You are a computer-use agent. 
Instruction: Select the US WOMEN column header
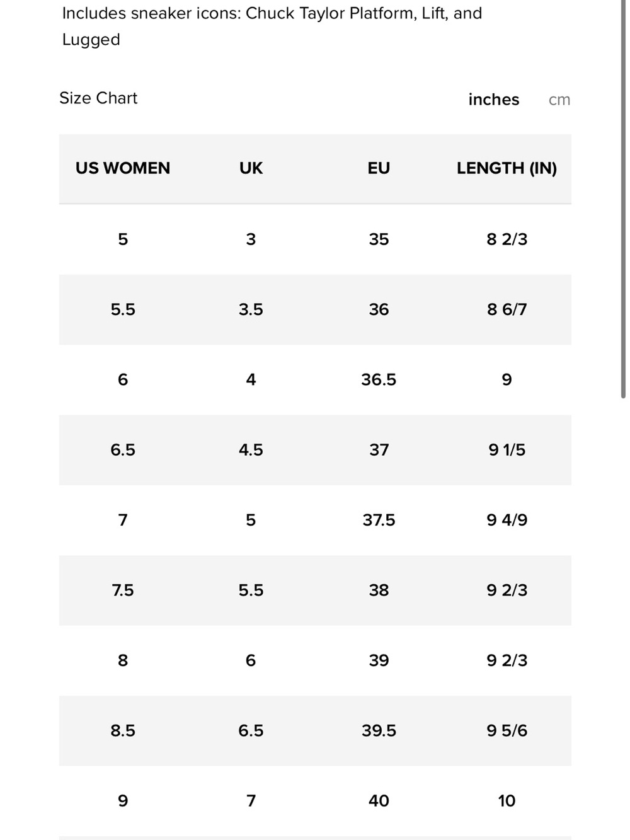123,168
